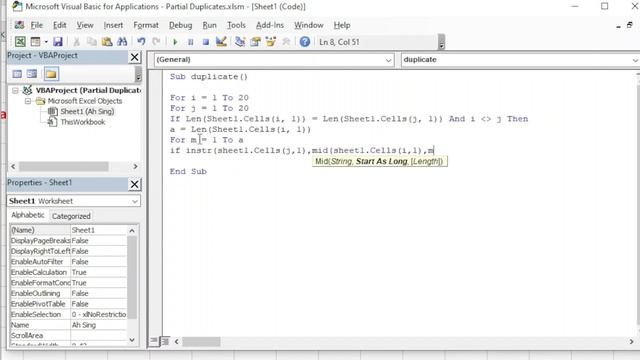Save the workbook with the floppy icon

58,42
